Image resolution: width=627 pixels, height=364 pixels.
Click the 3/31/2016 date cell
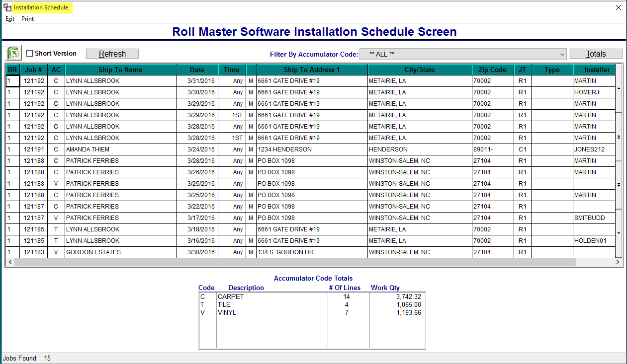197,81
